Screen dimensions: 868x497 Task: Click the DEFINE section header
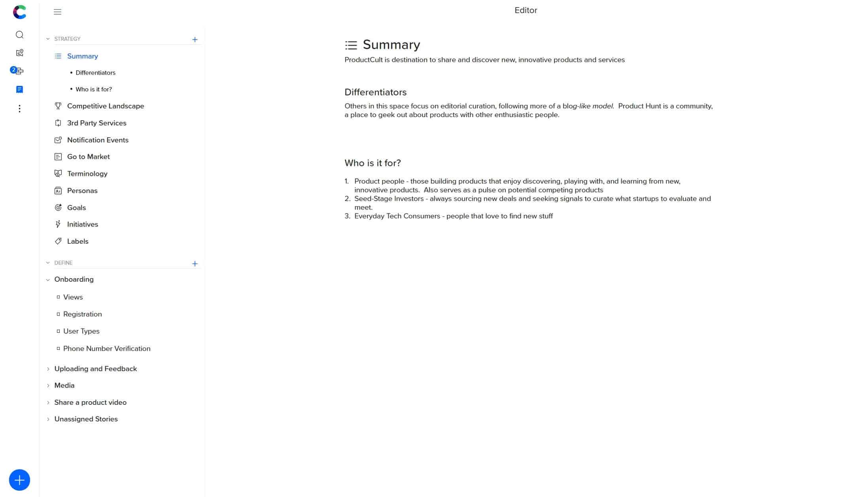(63, 262)
